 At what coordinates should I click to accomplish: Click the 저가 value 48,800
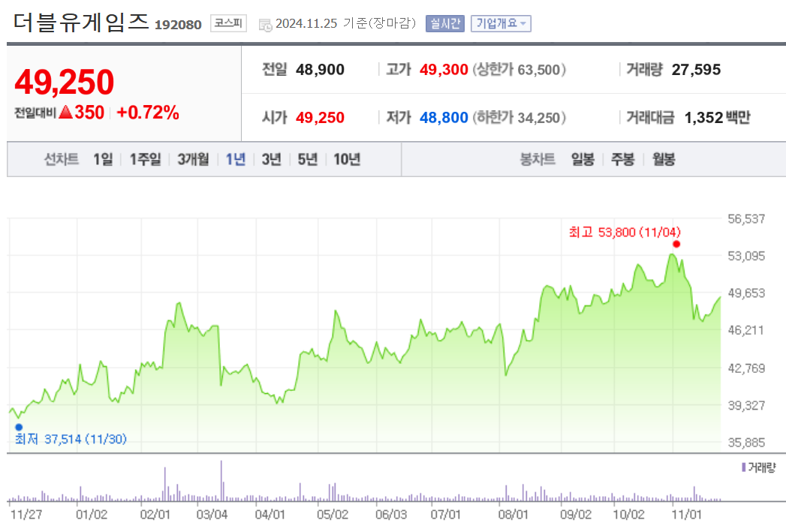click(444, 117)
